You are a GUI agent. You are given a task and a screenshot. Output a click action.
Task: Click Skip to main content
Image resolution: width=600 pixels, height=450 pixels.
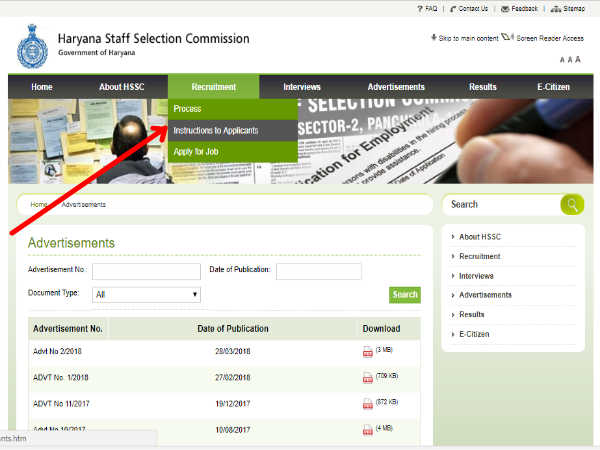pyautogui.click(x=465, y=38)
